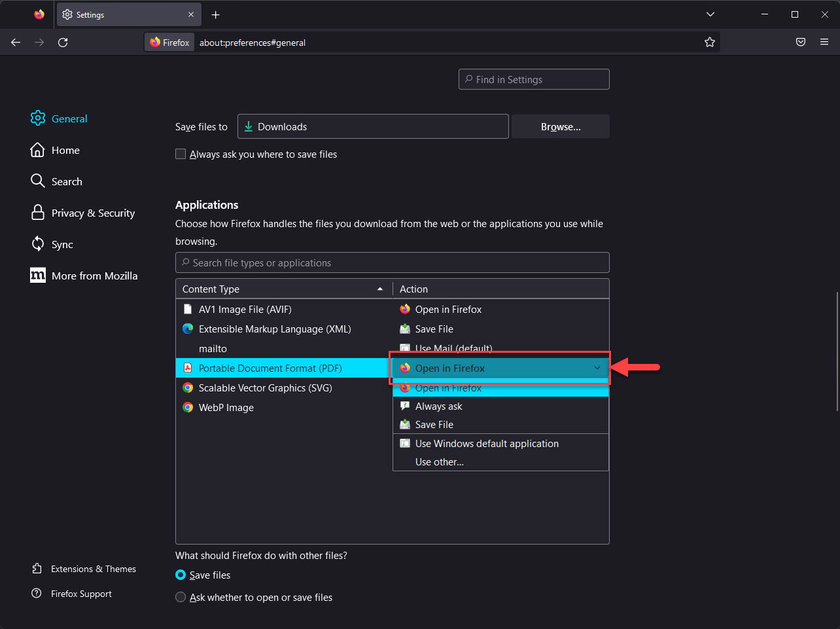Select the Save files radio option
The width and height of the screenshot is (840, 629).
181,575
